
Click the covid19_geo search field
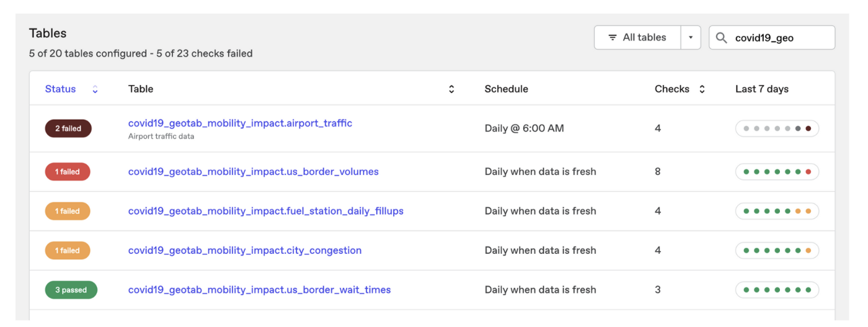(772, 38)
